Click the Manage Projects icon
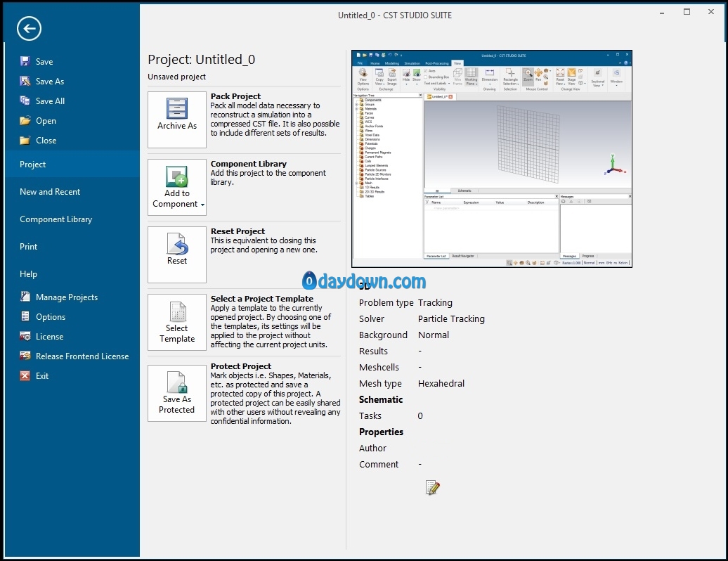 coord(25,297)
